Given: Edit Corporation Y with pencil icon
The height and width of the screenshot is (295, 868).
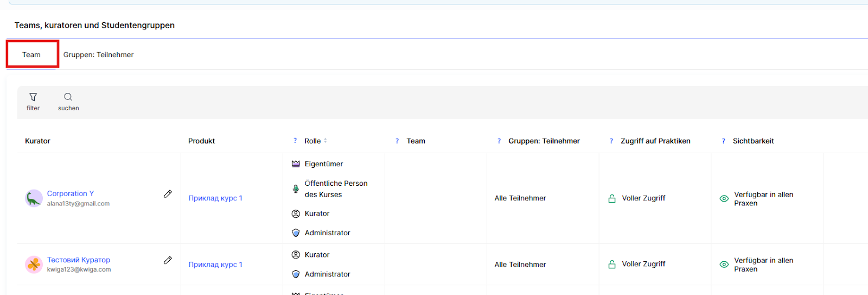Looking at the screenshot, I should (x=168, y=194).
